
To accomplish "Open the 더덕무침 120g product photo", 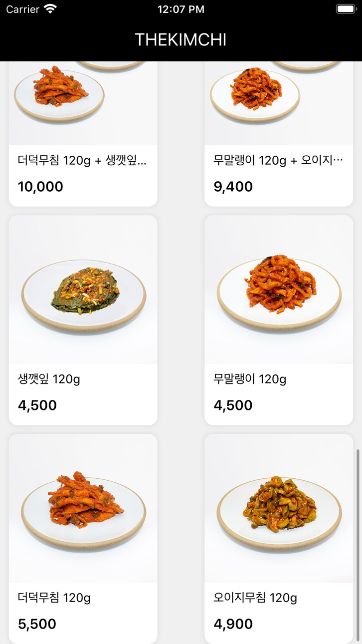I will [83, 508].
